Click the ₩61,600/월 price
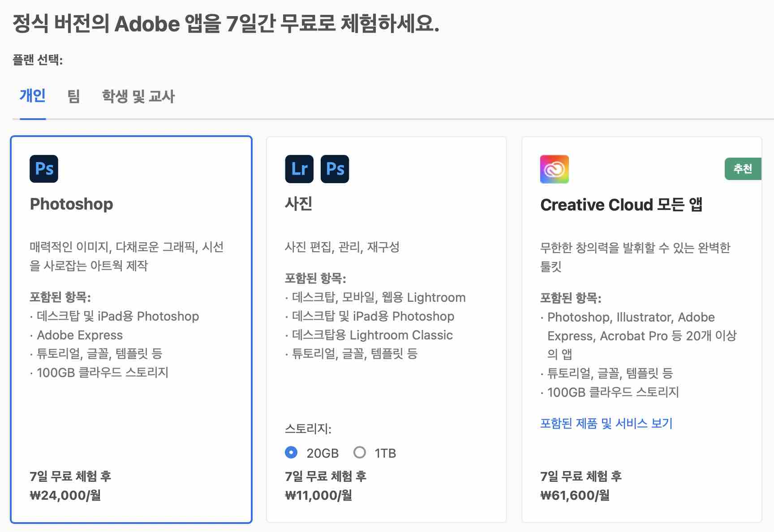This screenshot has width=774, height=532. (x=575, y=495)
